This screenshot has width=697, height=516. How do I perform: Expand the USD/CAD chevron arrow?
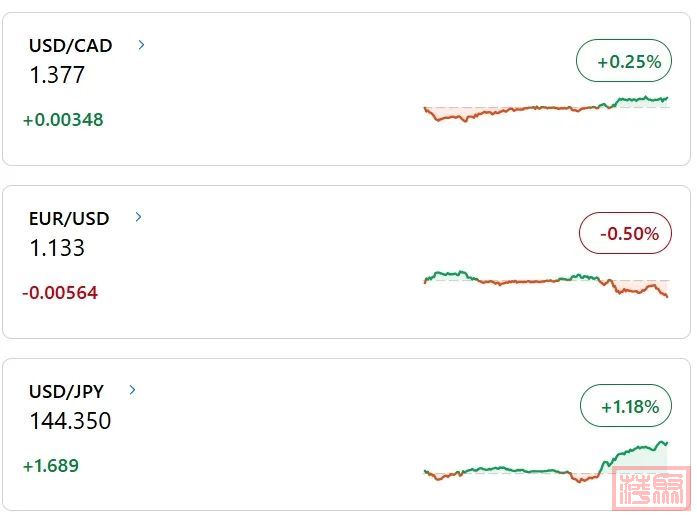tap(141, 45)
